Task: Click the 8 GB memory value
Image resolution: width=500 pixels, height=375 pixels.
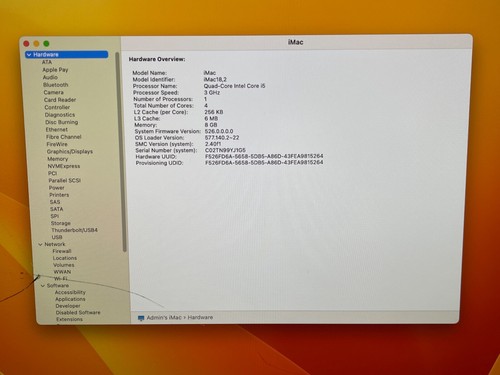Action: coord(211,125)
